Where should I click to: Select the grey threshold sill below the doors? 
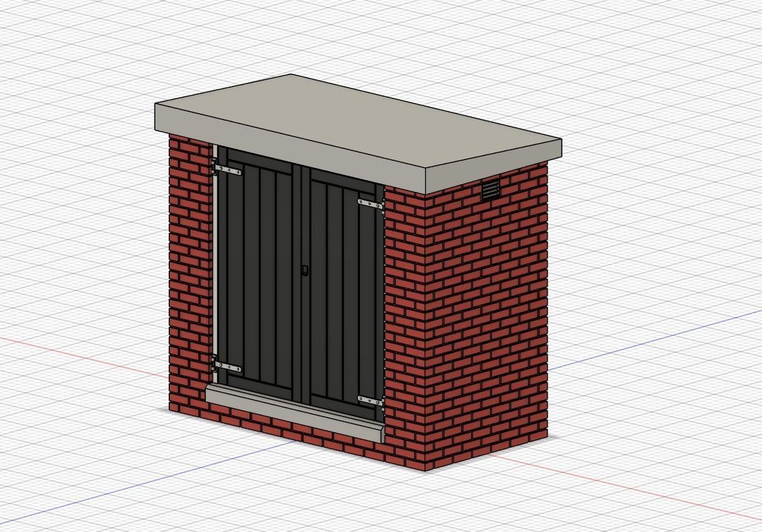click(295, 413)
